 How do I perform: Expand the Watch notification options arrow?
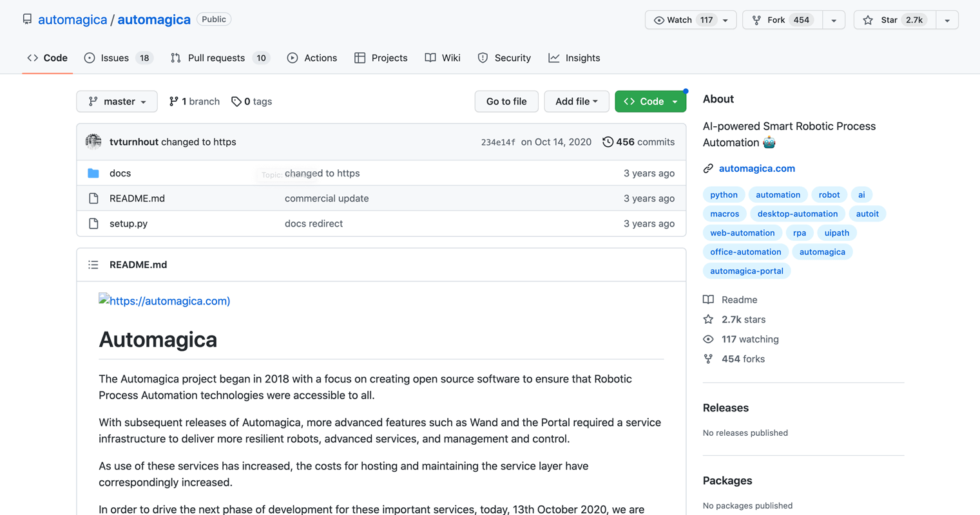[725, 20]
